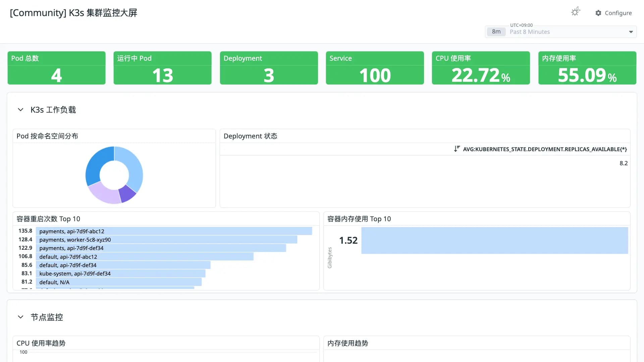Click the 内存使用趋势 widget title
This screenshot has width=644, height=362.
(347, 343)
